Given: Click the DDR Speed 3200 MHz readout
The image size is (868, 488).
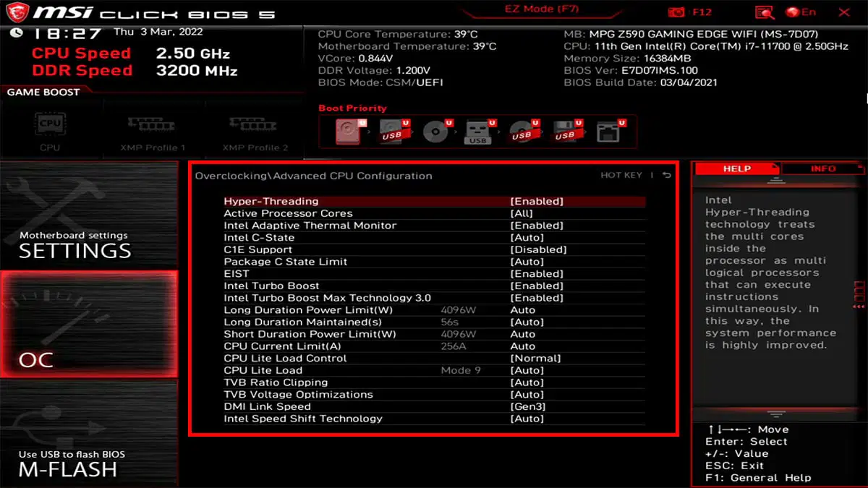Looking at the screenshot, I should click(135, 71).
